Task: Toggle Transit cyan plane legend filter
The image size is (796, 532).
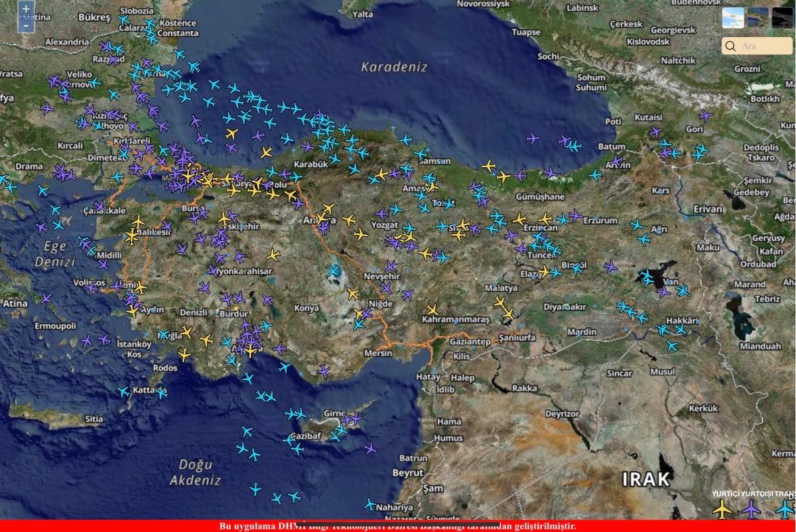Action: click(784, 509)
